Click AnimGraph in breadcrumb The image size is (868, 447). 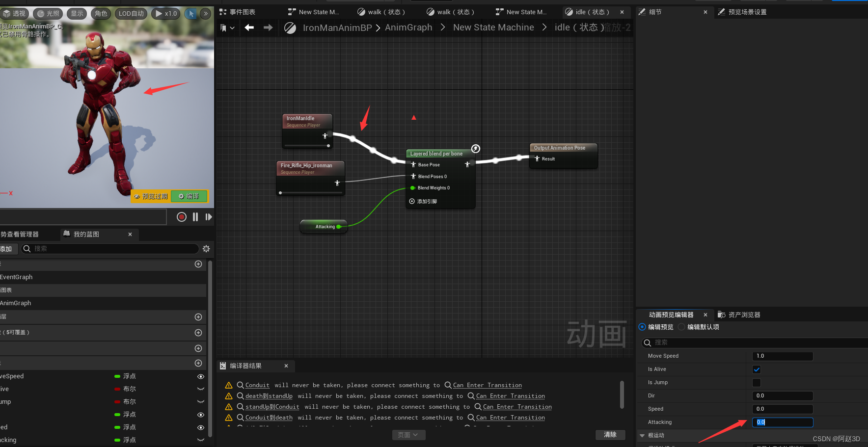(x=408, y=27)
